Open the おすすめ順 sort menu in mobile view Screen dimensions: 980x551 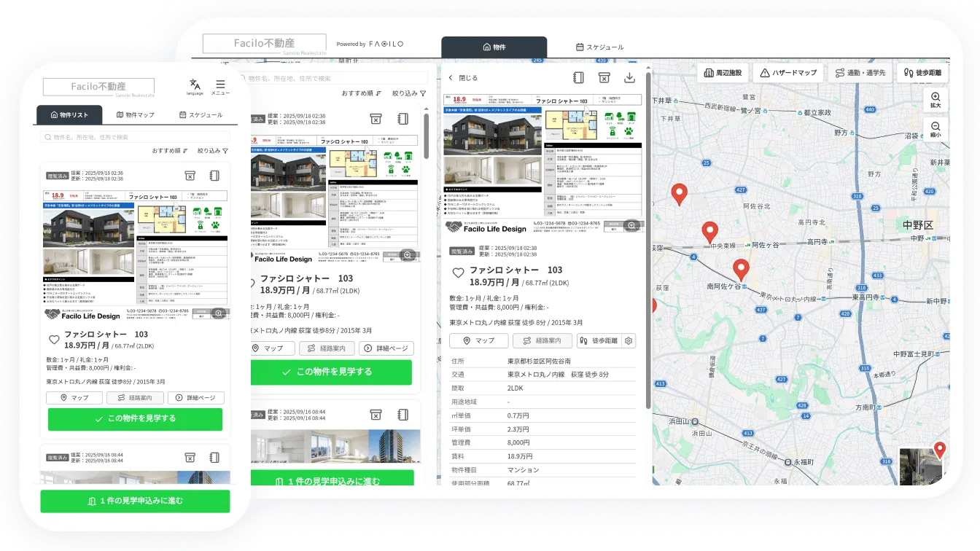pos(170,151)
